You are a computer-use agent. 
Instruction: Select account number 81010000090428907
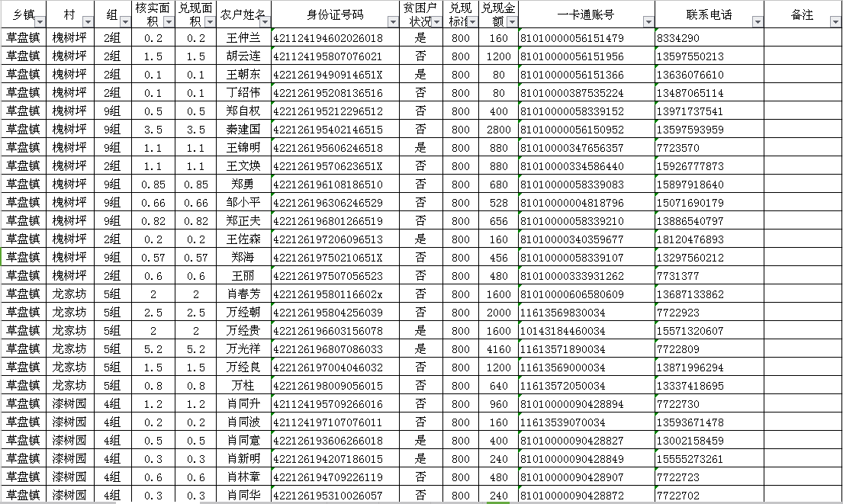(x=572, y=477)
